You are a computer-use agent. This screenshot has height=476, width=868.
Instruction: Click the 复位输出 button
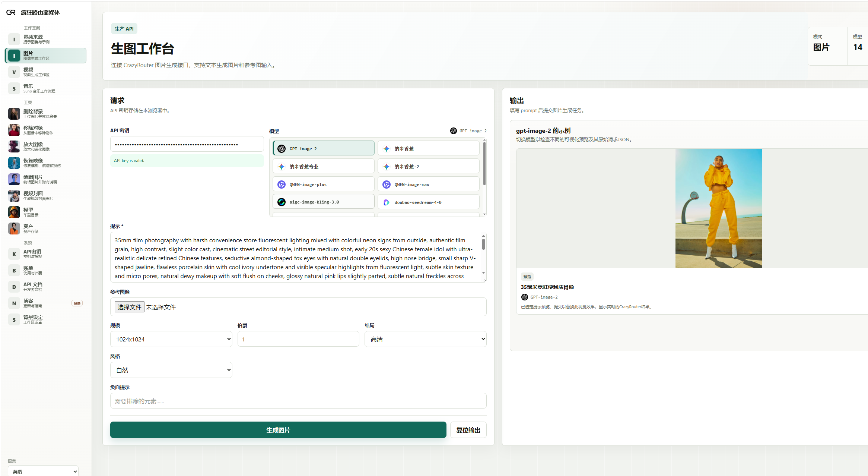pyautogui.click(x=468, y=430)
